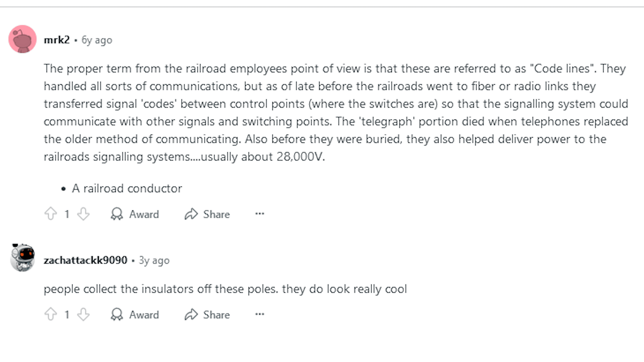
Task: Click Award label under mrk2's comment
Action: pos(144,214)
